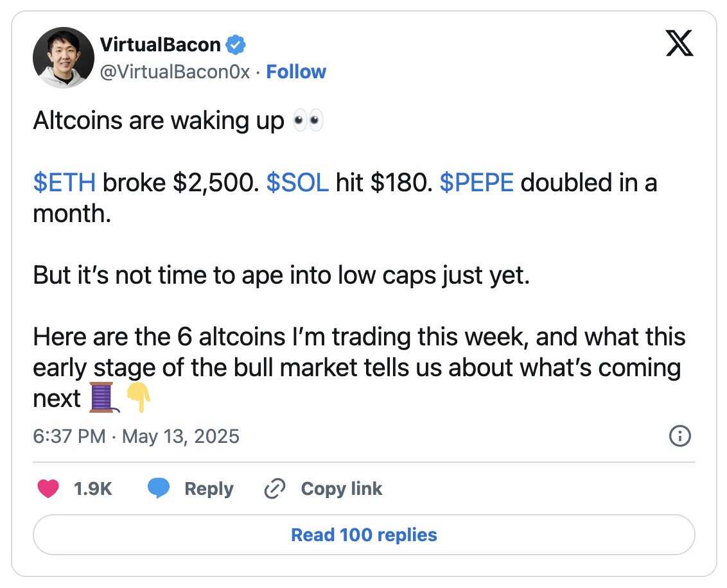Image resolution: width=727 pixels, height=588 pixels.
Task: Open the $PEPE cashtag link
Action: pos(477,183)
